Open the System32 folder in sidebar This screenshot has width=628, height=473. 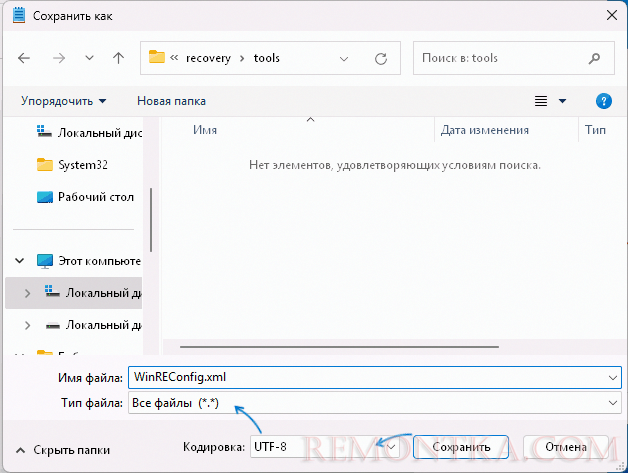72,165
